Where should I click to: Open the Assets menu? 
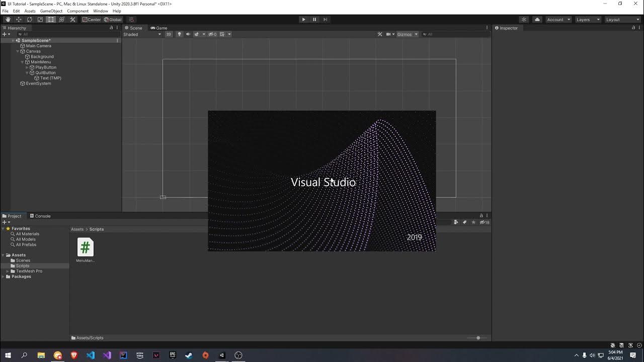(x=30, y=11)
